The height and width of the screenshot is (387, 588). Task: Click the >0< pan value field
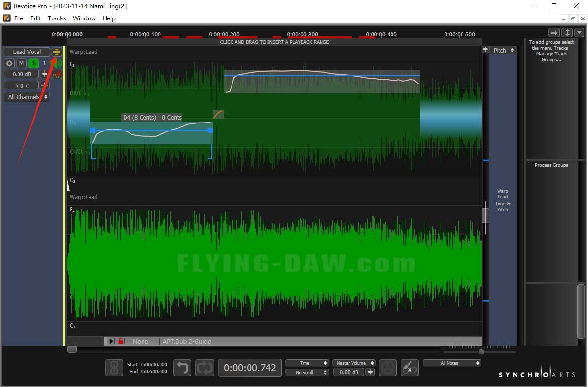click(x=21, y=86)
